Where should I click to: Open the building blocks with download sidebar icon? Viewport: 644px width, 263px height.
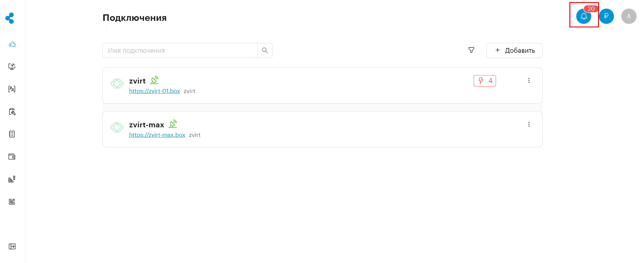coord(12,179)
